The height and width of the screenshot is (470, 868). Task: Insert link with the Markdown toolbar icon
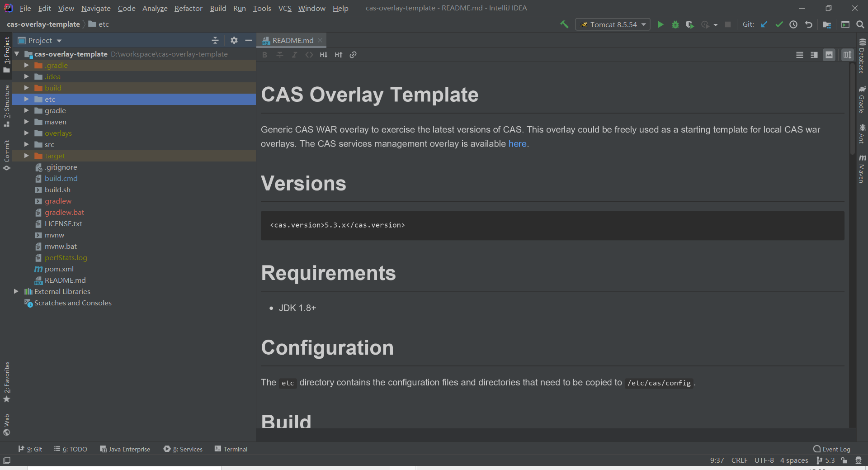pyautogui.click(x=353, y=55)
